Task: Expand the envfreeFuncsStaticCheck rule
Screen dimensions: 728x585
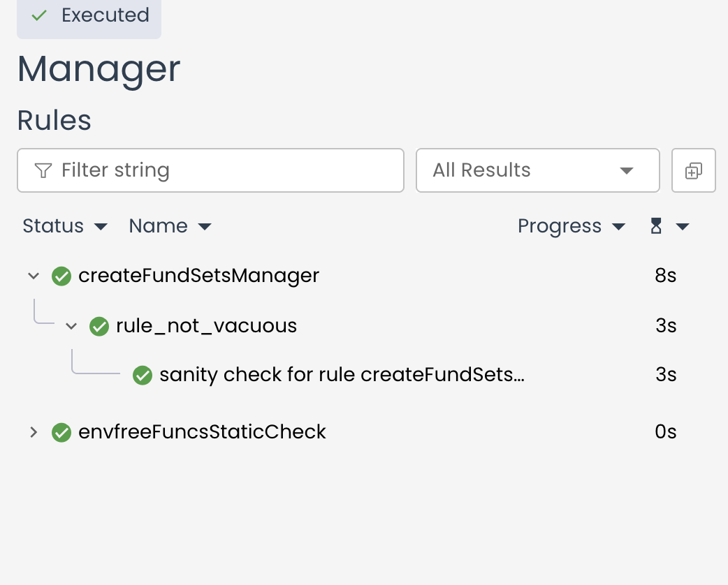Action: tap(33, 433)
